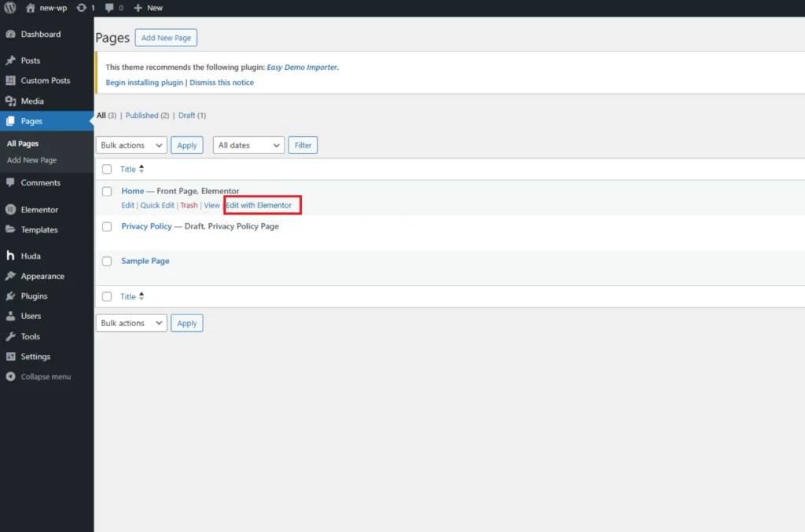Click the Media icon in the sidebar
The image size is (805, 532).
pos(10,101)
